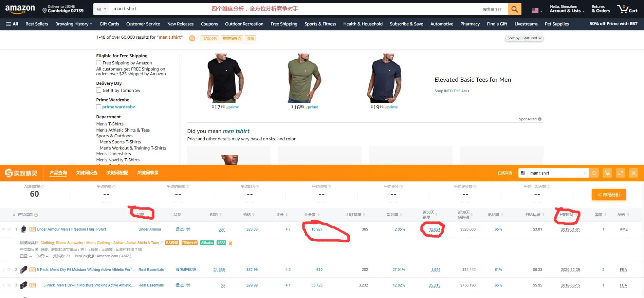Open the panel keyword dropdown arrow

click(x=585, y=173)
